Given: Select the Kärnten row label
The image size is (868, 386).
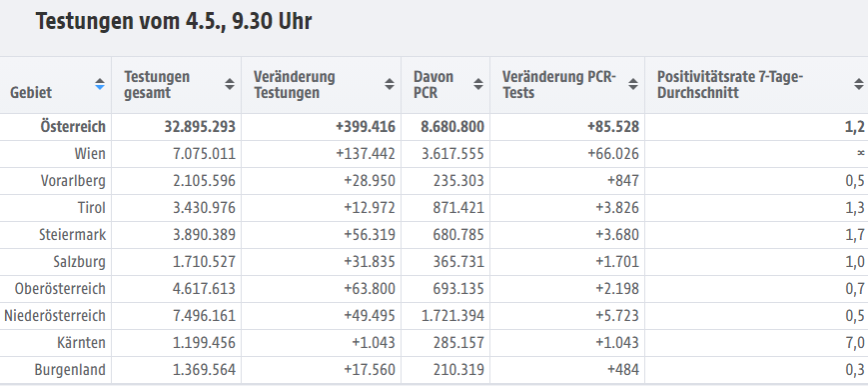Looking at the screenshot, I should click(x=83, y=343).
